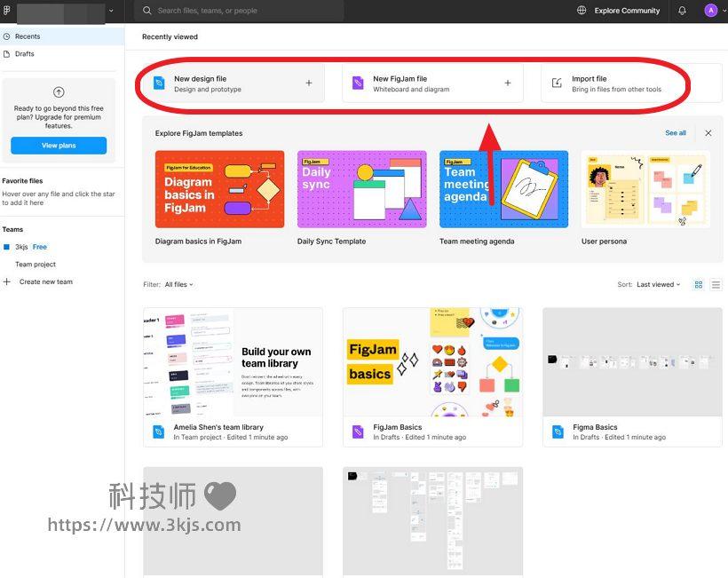Click Diagram basics in FigJam label
The height and width of the screenshot is (578, 728).
tap(198, 241)
